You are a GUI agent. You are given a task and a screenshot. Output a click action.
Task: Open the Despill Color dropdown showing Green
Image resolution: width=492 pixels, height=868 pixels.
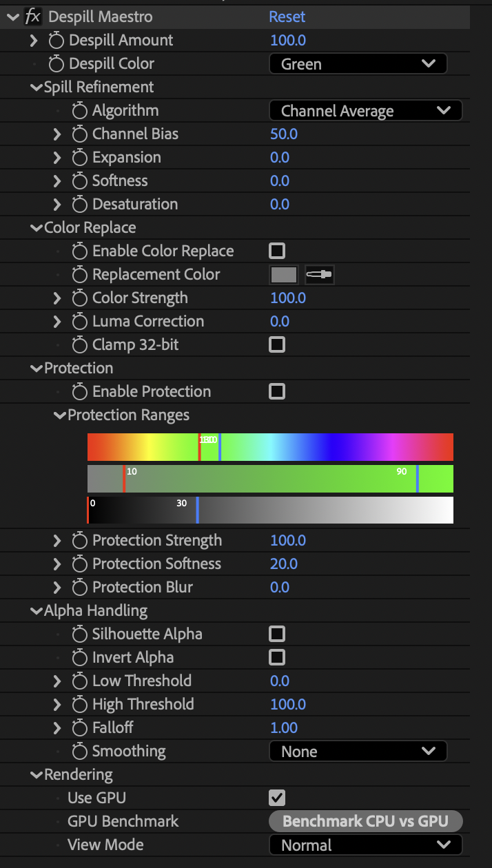[358, 63]
